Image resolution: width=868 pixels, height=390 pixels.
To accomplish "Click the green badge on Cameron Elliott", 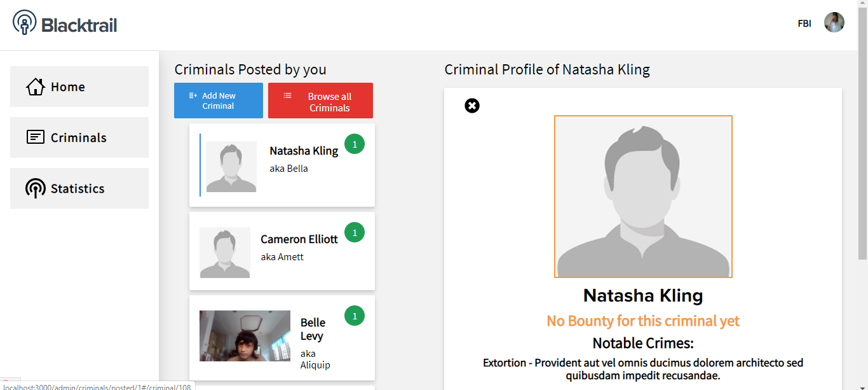I will point(355,233).
